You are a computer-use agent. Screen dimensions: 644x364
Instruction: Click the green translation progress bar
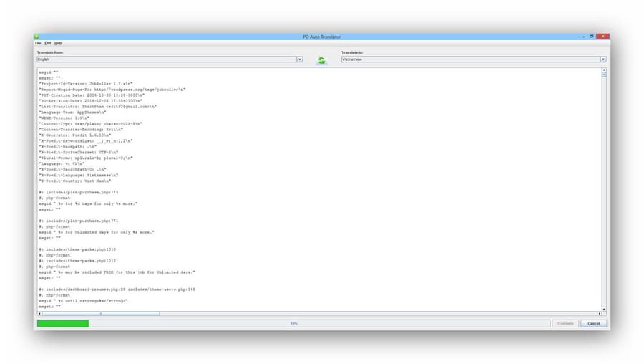pyautogui.click(x=63, y=324)
